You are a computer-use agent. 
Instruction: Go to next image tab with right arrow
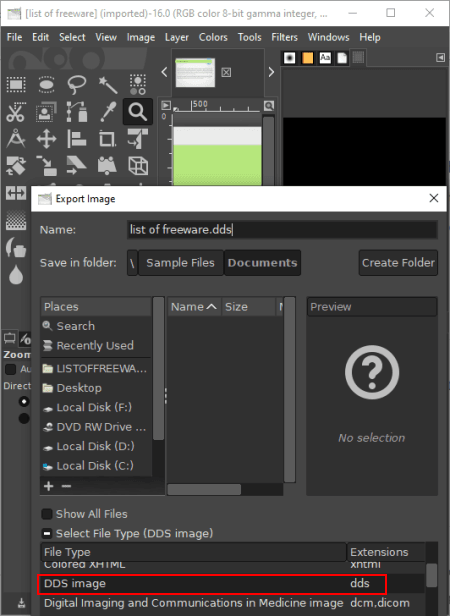tap(271, 72)
